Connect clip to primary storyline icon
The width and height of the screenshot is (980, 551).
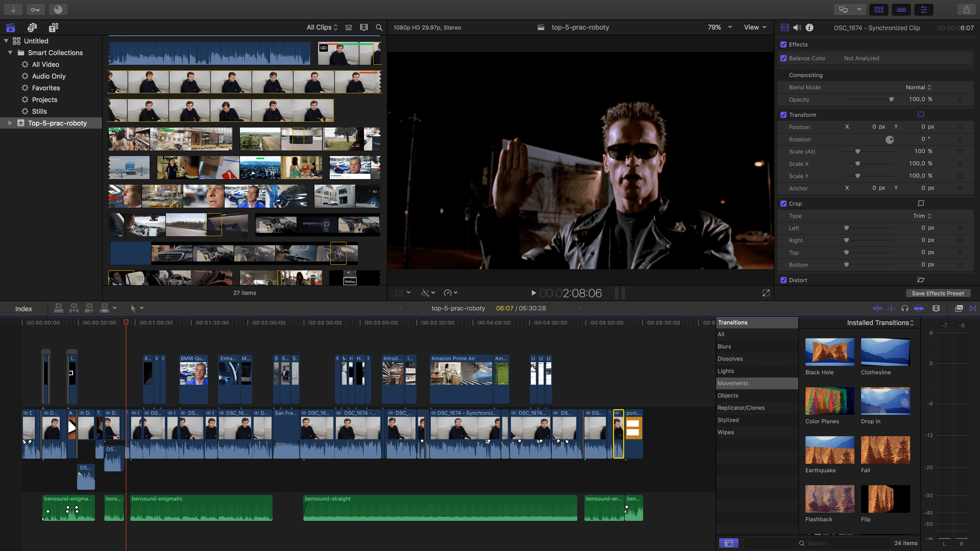(x=59, y=308)
